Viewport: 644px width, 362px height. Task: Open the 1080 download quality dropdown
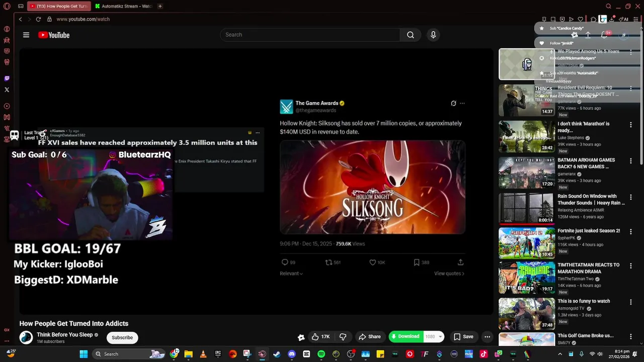coord(434,337)
